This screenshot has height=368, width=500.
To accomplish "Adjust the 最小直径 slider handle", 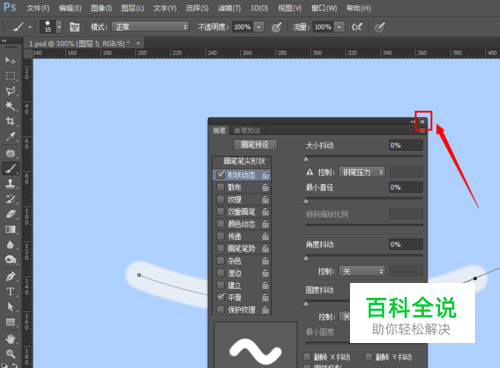I will (306, 201).
